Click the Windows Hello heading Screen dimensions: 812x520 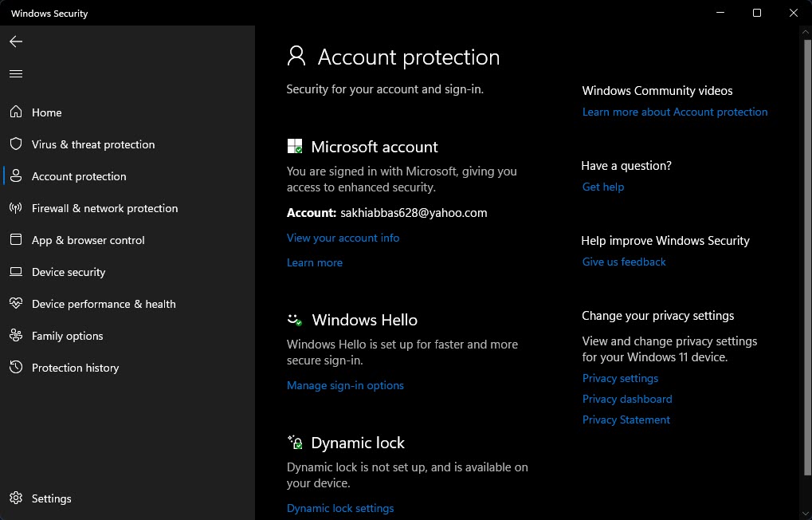pyautogui.click(x=365, y=320)
